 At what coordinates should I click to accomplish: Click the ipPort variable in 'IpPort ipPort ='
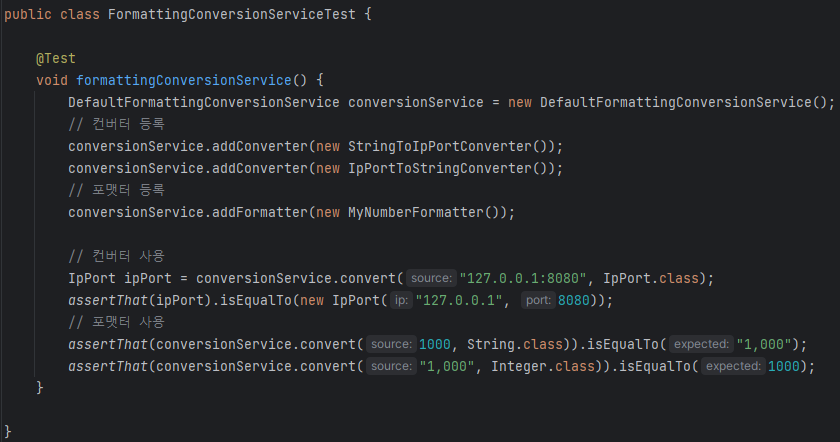[x=148, y=278]
